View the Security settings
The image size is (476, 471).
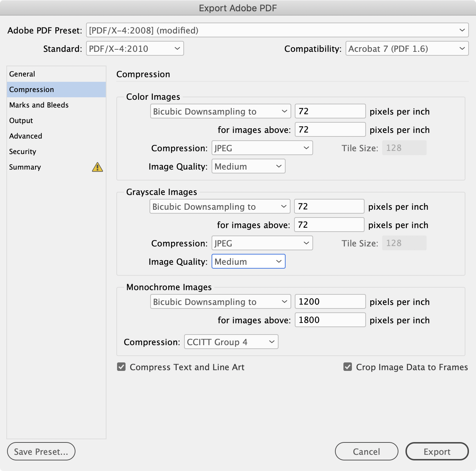[x=23, y=151]
